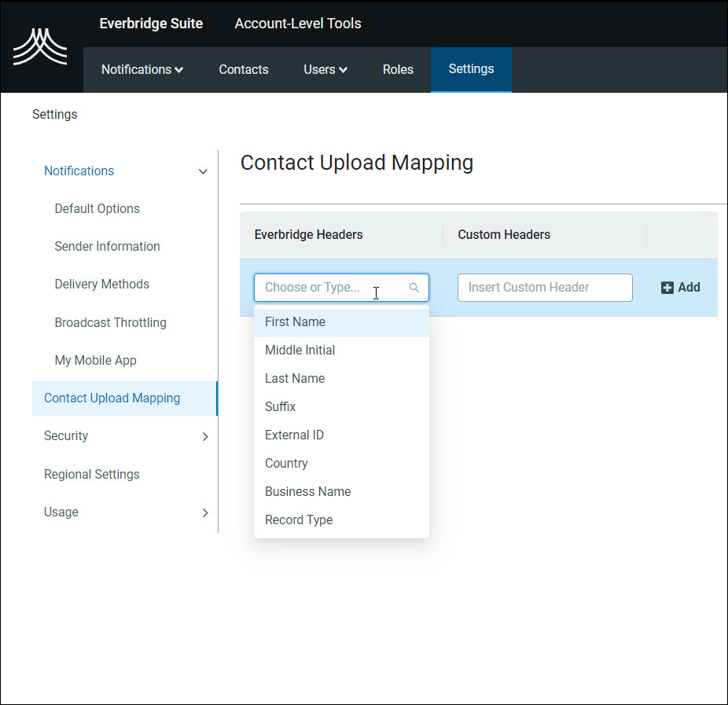Go to Broadcast Throttling settings
This screenshot has height=705, width=728.
tap(110, 323)
